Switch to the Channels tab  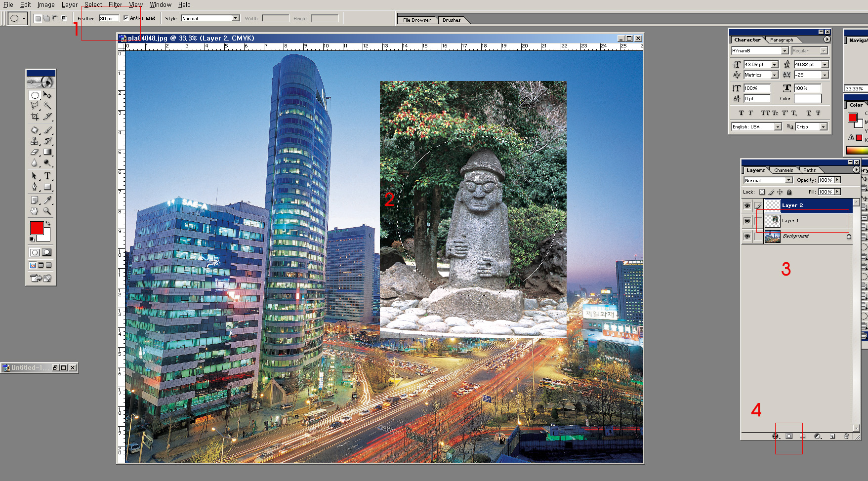pos(784,170)
